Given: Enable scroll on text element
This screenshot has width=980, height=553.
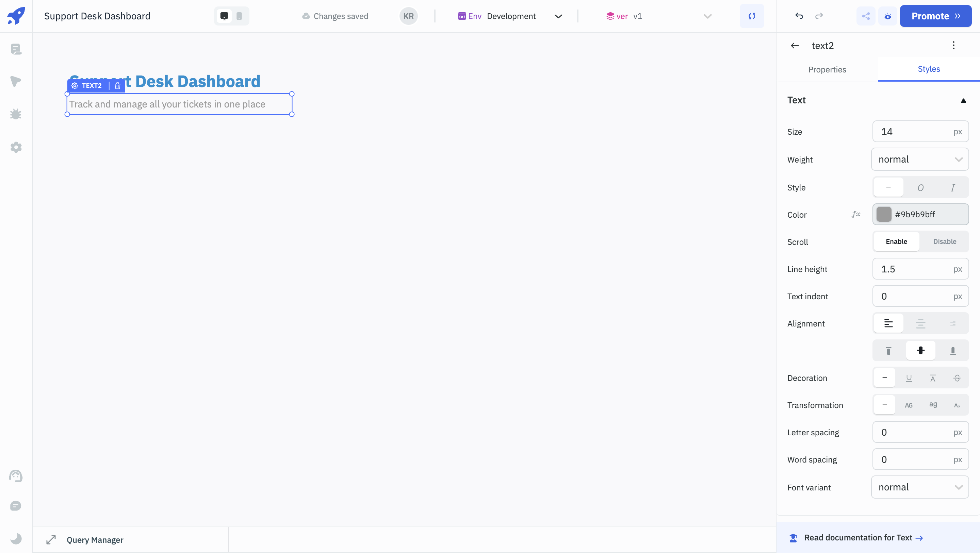Looking at the screenshot, I should pyautogui.click(x=897, y=241).
